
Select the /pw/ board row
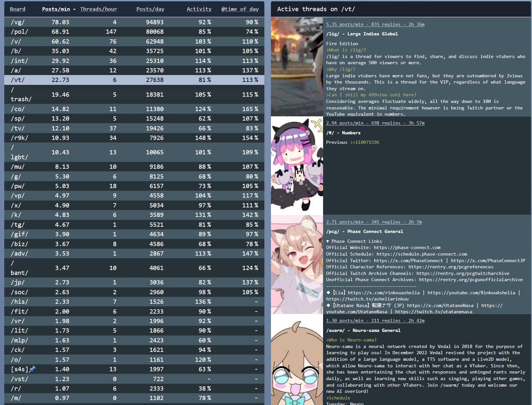134,186
